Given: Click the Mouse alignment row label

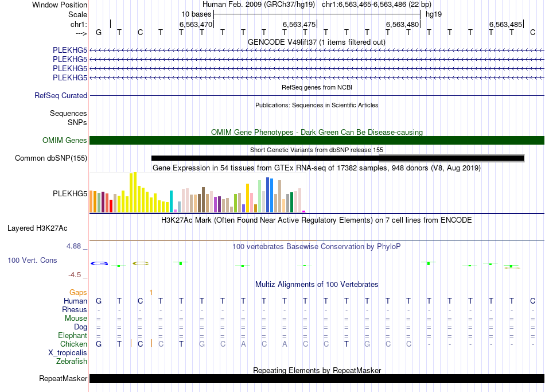Looking at the screenshot, I should 76,319.
